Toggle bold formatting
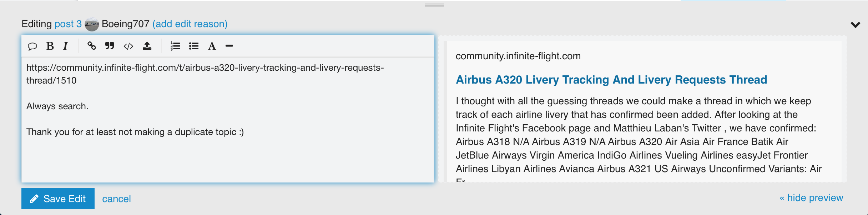The height and width of the screenshot is (215, 868). pyautogui.click(x=50, y=46)
